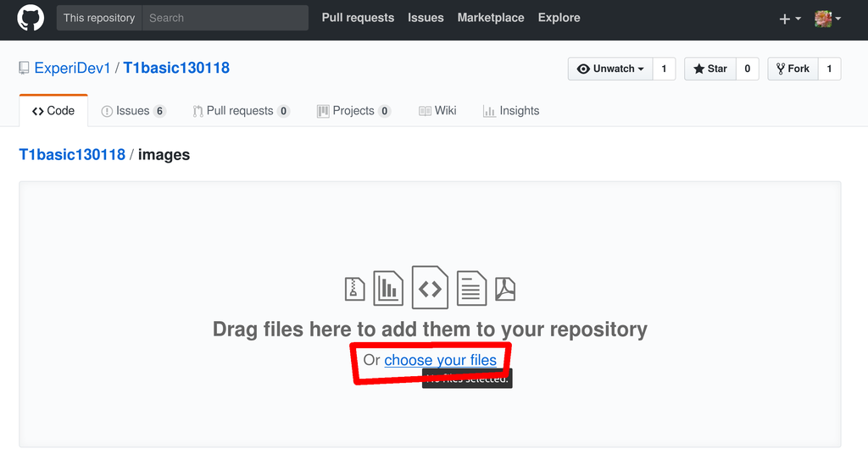View the watchers count 1
This screenshot has height=454, width=868.
pos(664,69)
